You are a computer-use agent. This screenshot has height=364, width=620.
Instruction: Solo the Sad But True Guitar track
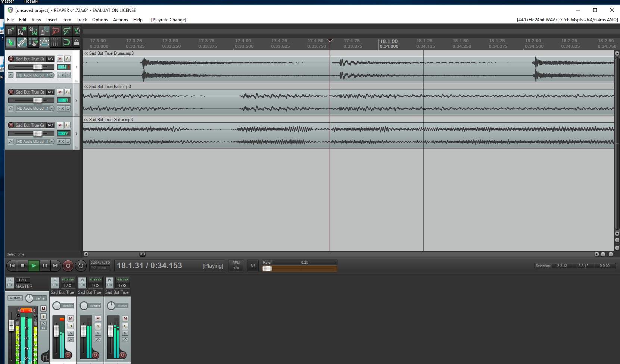click(x=67, y=125)
